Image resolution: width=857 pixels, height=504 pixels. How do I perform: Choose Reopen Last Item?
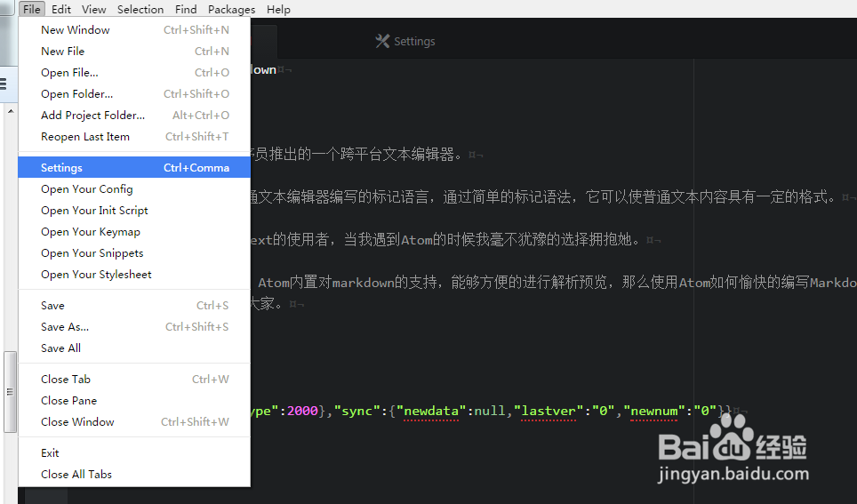coord(134,137)
